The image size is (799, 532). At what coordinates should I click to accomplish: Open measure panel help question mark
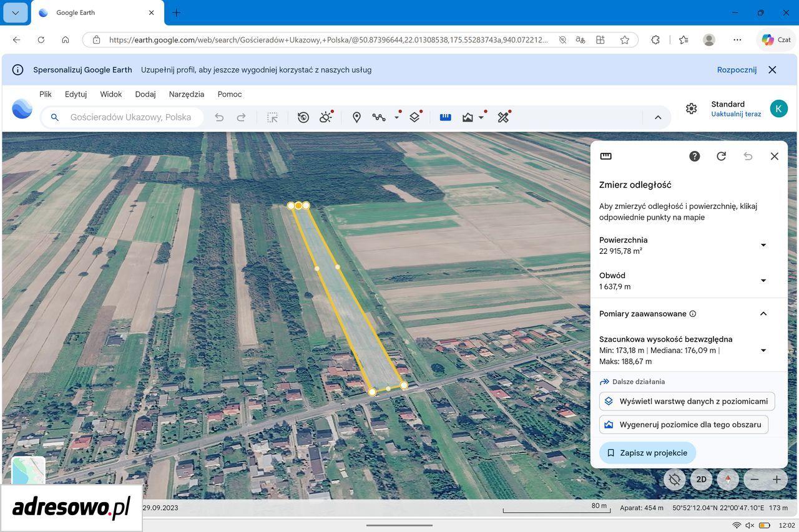point(695,157)
